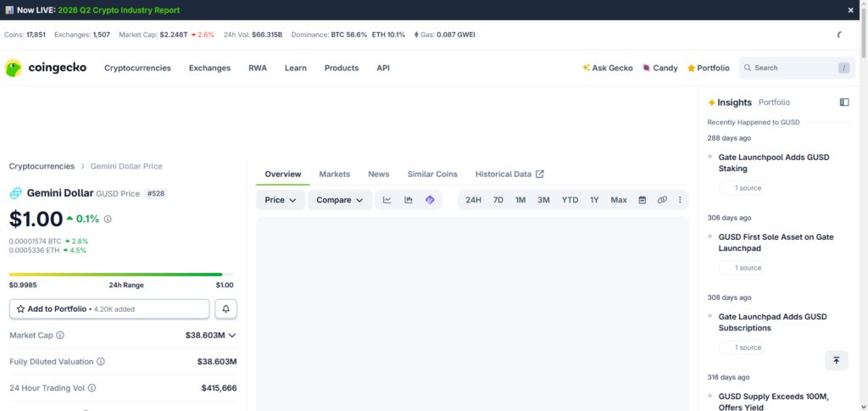Image resolution: width=868 pixels, height=411 pixels.
Task: Open the Learn menu
Action: click(296, 68)
